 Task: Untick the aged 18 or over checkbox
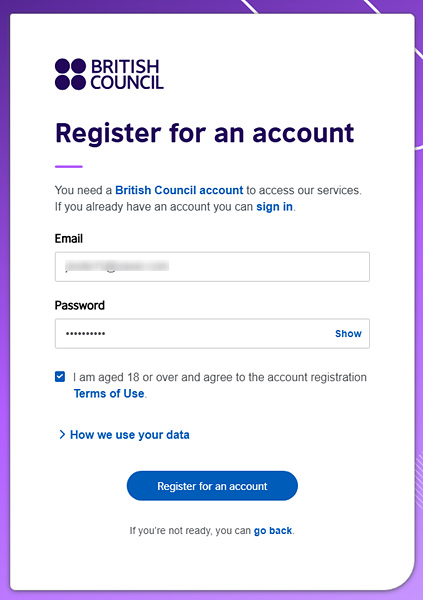pyautogui.click(x=60, y=377)
